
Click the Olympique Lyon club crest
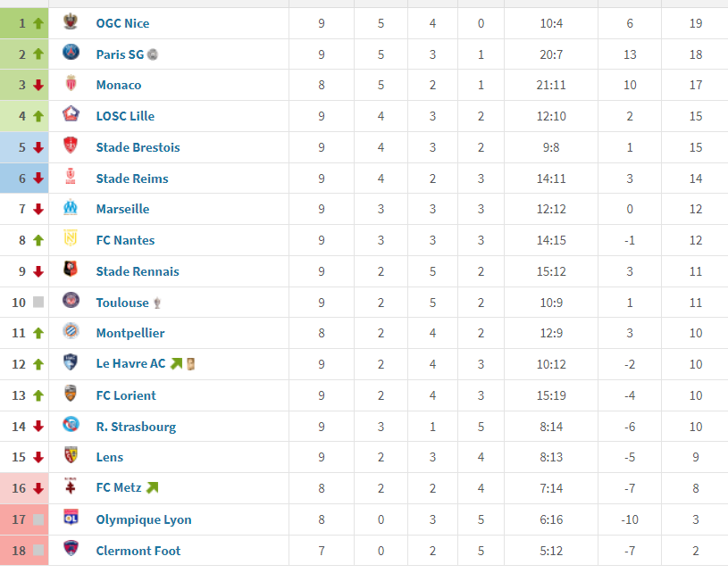(71, 519)
